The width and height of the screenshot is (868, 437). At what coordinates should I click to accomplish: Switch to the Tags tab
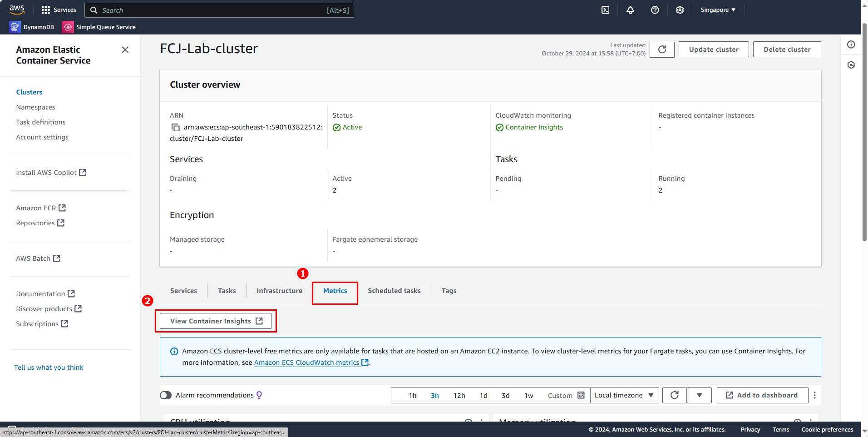point(449,291)
